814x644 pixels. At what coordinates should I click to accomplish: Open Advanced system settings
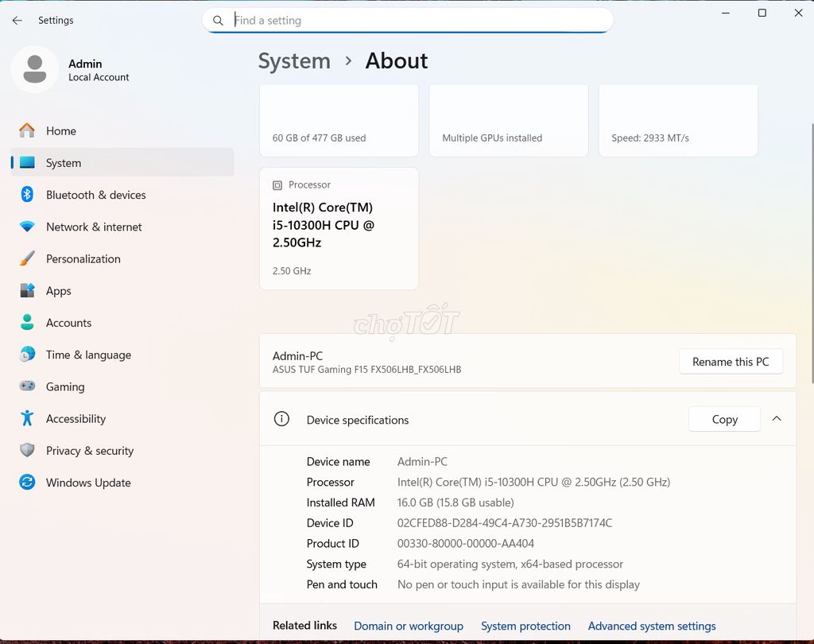[652, 626]
